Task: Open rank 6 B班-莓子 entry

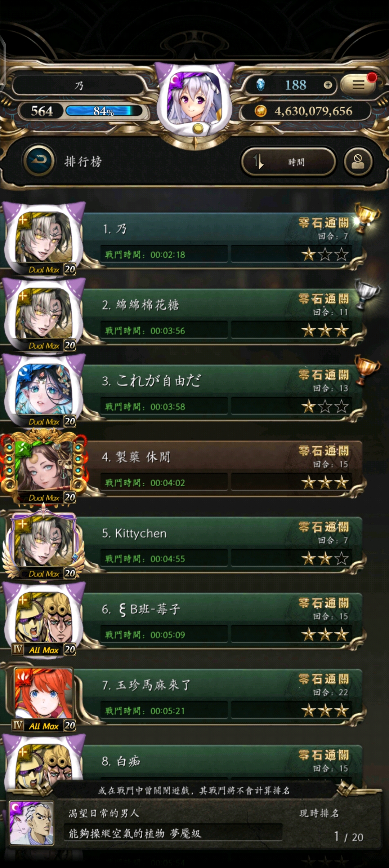Action: (223, 621)
